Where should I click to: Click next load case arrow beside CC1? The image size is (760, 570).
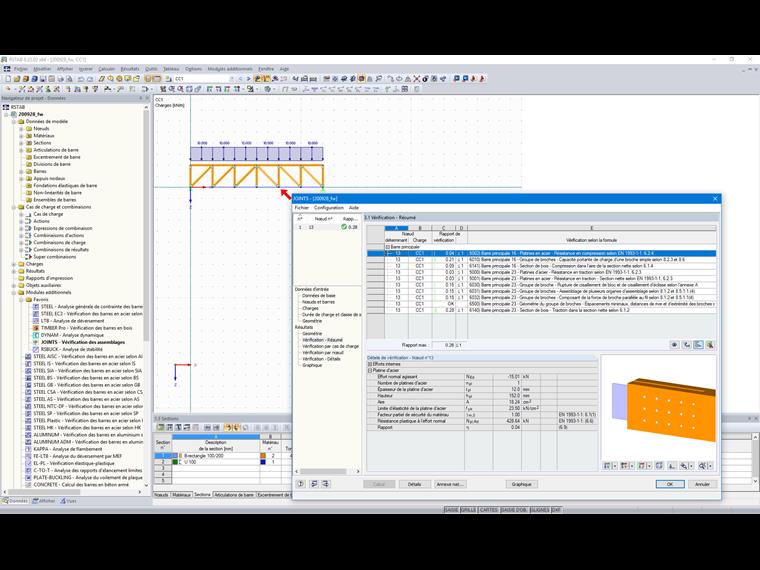pyautogui.click(x=248, y=79)
